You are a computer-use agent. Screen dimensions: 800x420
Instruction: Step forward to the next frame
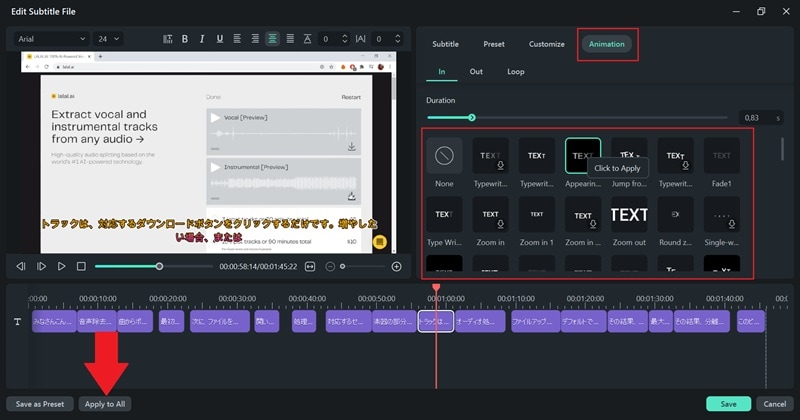[x=41, y=266]
